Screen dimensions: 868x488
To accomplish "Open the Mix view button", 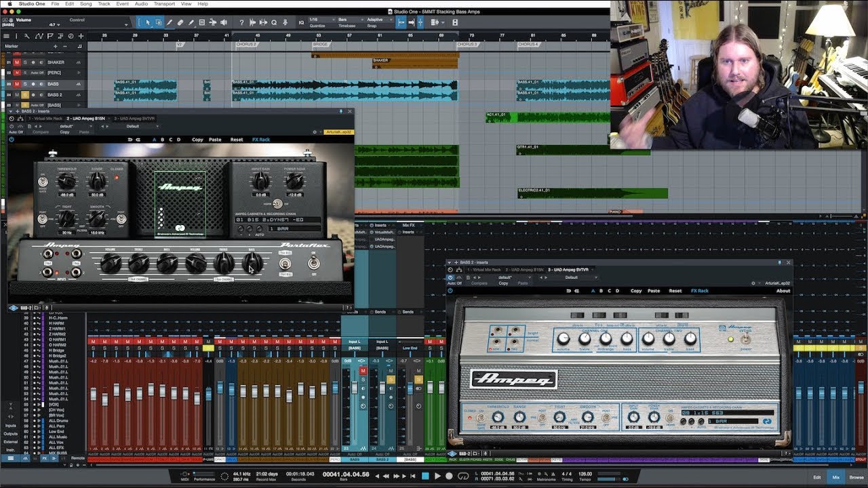I will click(836, 477).
